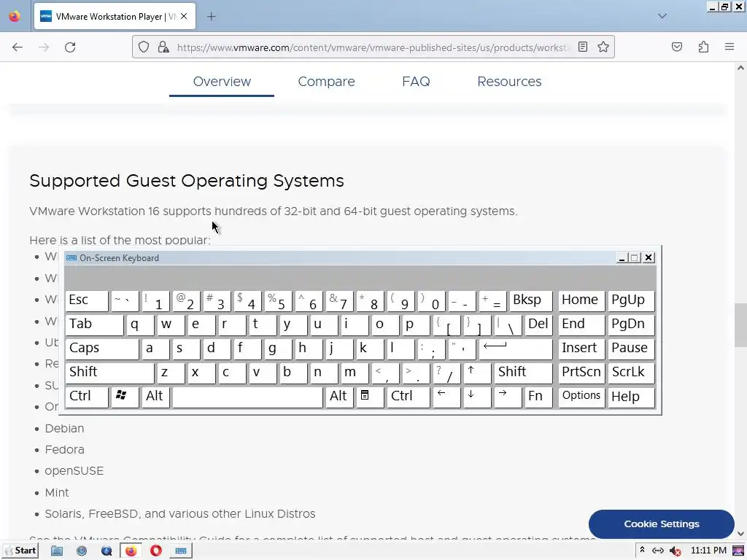The height and width of the screenshot is (560, 747).
Task: Toggle left Alt on On-Screen Keyboard
Action: (x=155, y=397)
